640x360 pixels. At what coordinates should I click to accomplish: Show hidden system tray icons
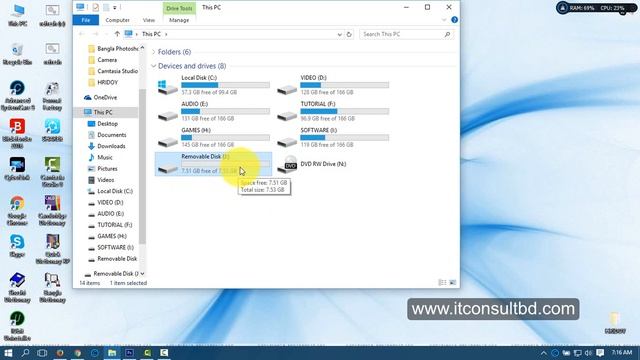[544, 353]
